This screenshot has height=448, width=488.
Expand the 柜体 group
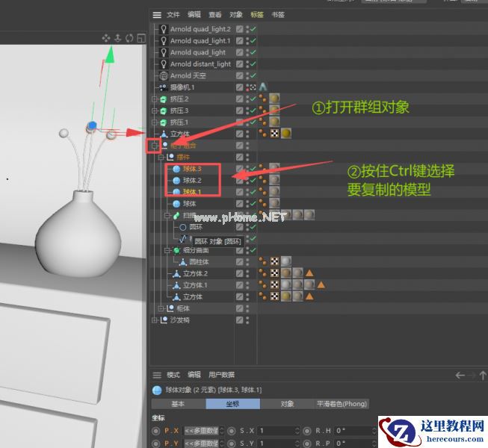161,308
